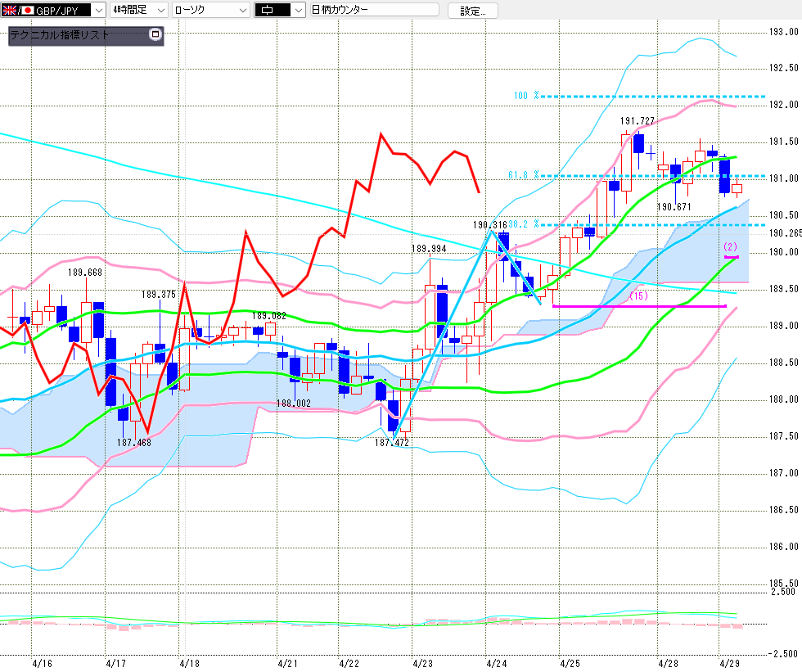Click the 190.671 low price label
This screenshot has width=802, height=672.
[674, 206]
